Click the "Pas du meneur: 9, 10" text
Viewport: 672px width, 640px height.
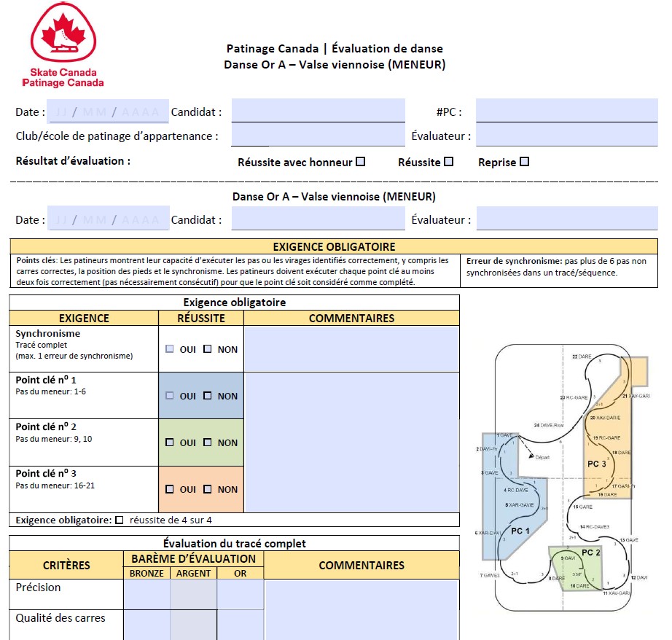(54, 439)
